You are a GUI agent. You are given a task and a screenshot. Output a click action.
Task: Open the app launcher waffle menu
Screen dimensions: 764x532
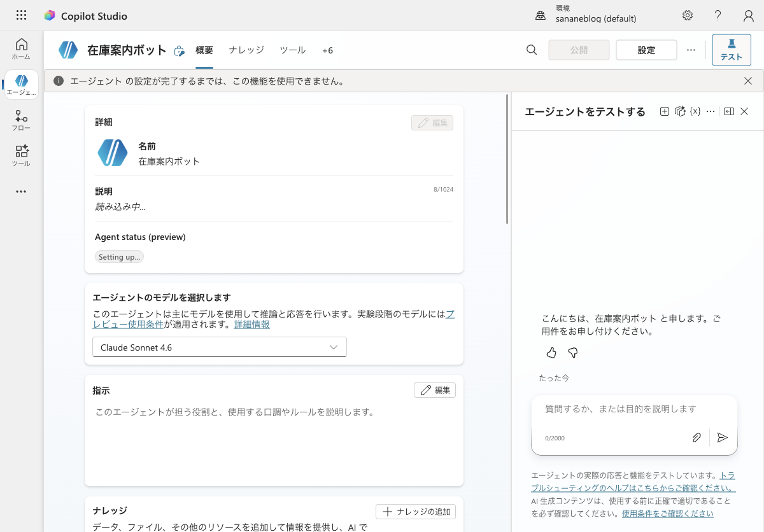21,15
